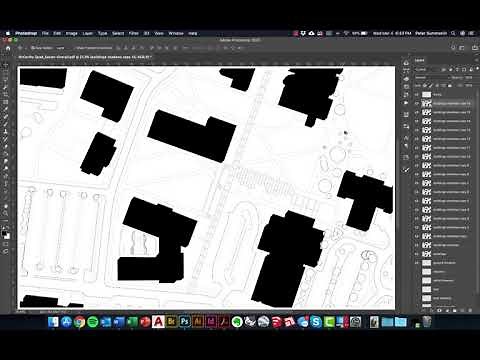
Task: Toggle visibility of the buildings layer
Action: pyautogui.click(x=417, y=254)
